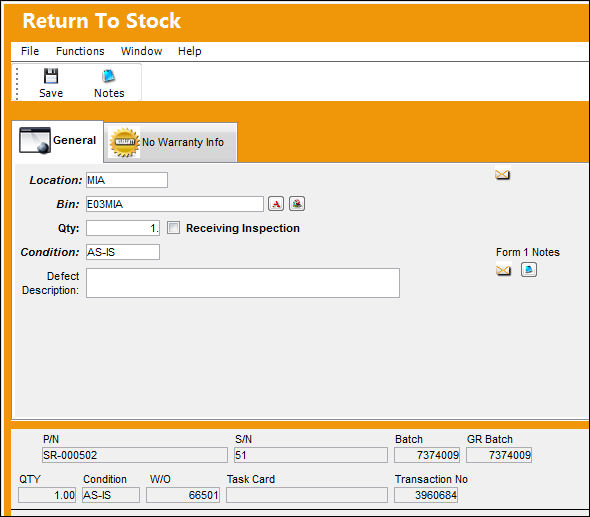Image resolution: width=590 pixels, height=517 pixels.
Task: Click the Save floppy disk icon
Action: coord(51,76)
